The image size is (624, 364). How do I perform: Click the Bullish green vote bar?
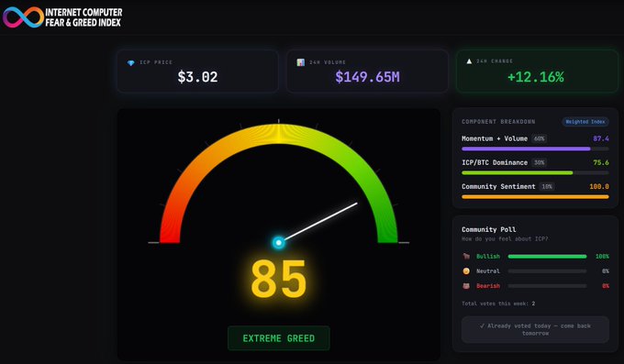click(547, 256)
